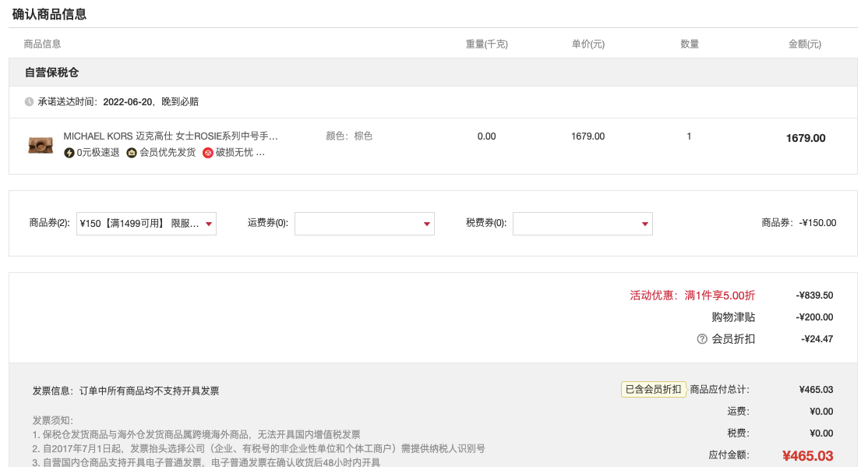
Task: Click the 税费 ¥0.00 value
Action: point(821,433)
